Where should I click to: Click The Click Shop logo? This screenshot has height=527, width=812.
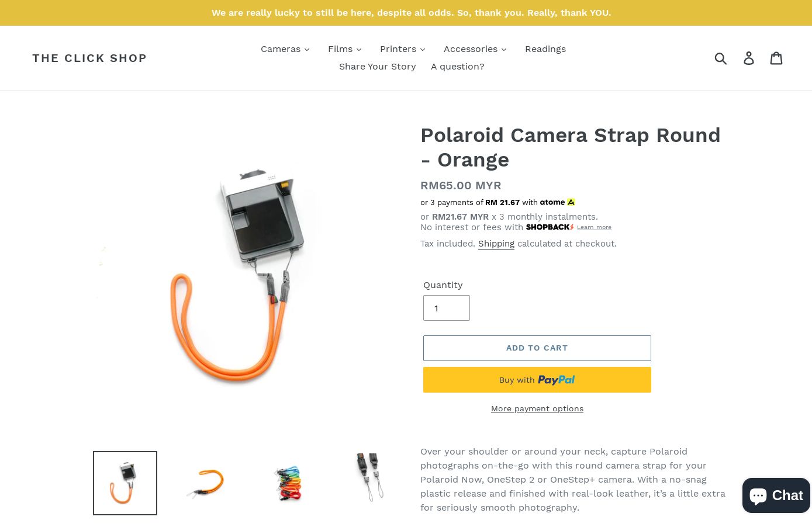(89, 58)
